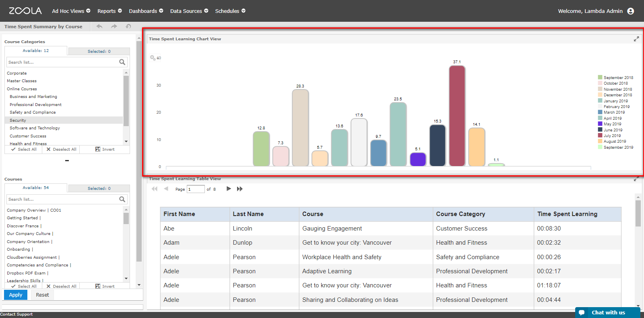Toggle July 2019 legend color swatch
Image resolution: width=644 pixels, height=318 pixels.
(600, 135)
